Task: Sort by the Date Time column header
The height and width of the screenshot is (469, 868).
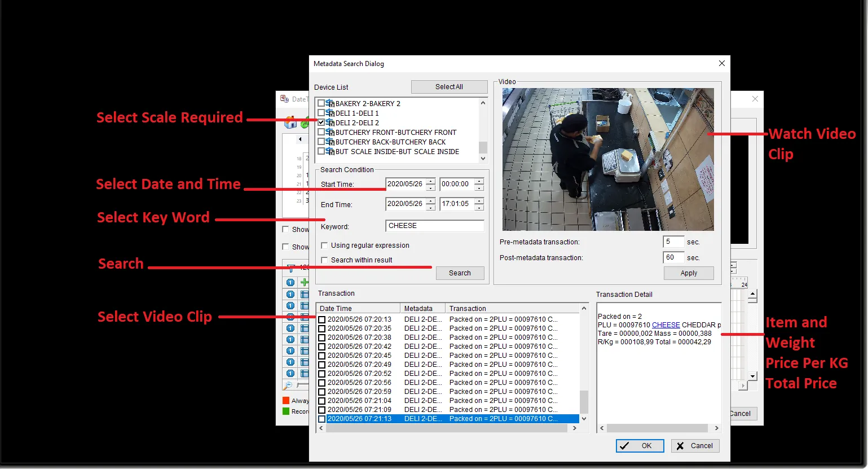Action: [x=358, y=309]
